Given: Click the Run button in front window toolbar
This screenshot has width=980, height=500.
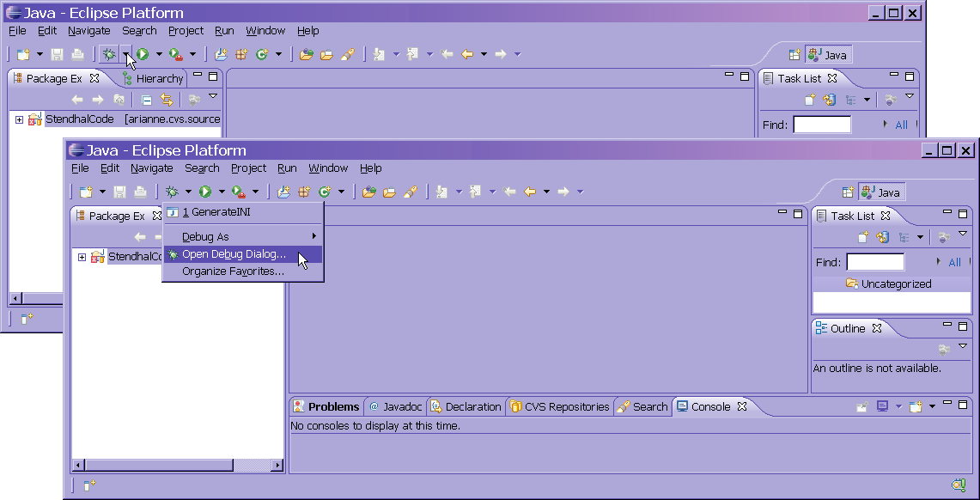Looking at the screenshot, I should click(x=205, y=192).
